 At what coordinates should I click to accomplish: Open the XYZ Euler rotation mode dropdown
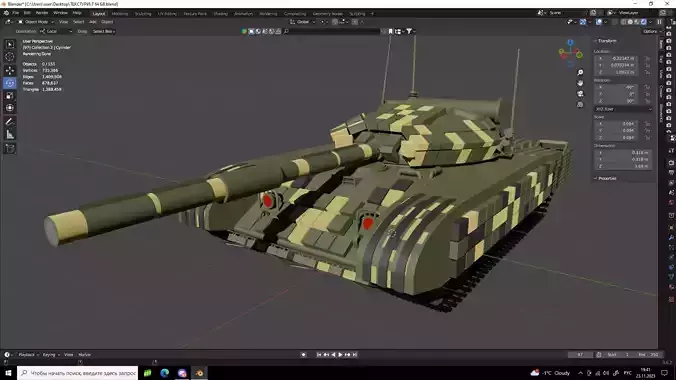pyautogui.click(x=623, y=109)
